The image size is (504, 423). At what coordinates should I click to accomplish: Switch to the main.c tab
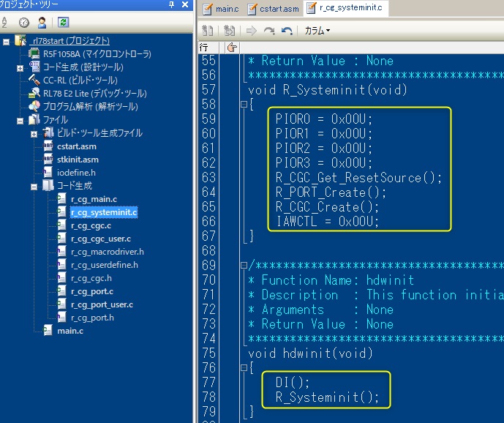tap(220, 9)
